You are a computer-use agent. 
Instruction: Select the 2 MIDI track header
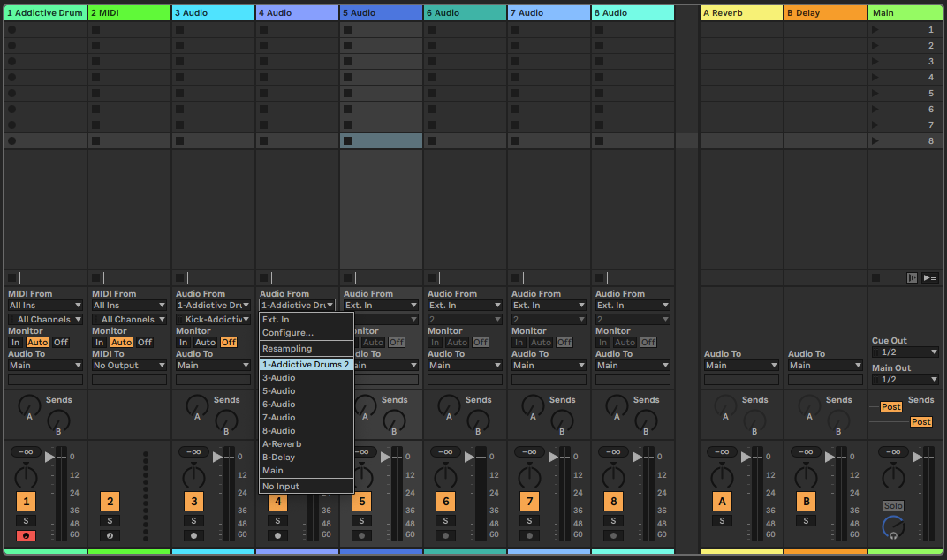point(129,12)
